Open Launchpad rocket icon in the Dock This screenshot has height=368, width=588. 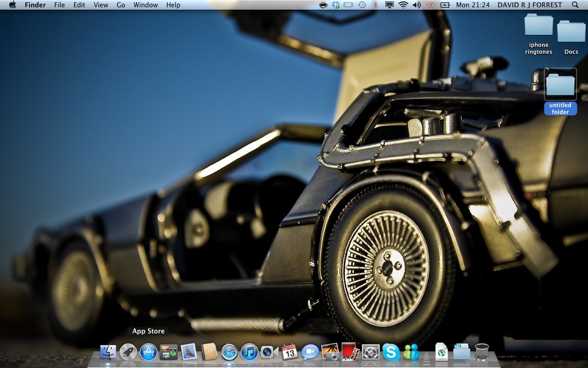point(128,352)
